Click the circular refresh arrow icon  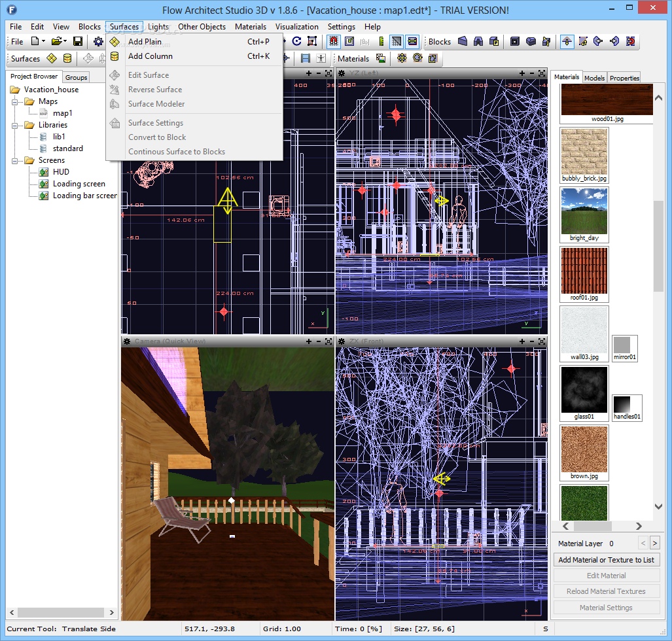pyautogui.click(x=296, y=41)
